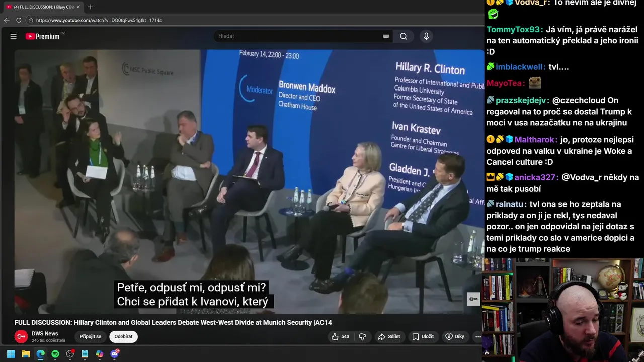Click chat username MayoTea
Screen dimensions: 644x362
[x=505, y=83]
